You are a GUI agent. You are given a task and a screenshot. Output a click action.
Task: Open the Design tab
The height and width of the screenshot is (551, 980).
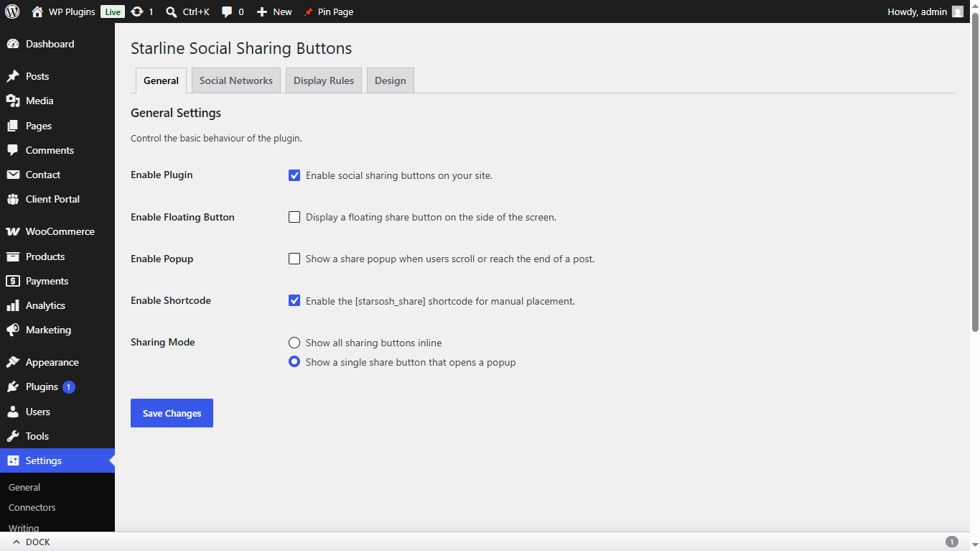tap(391, 80)
